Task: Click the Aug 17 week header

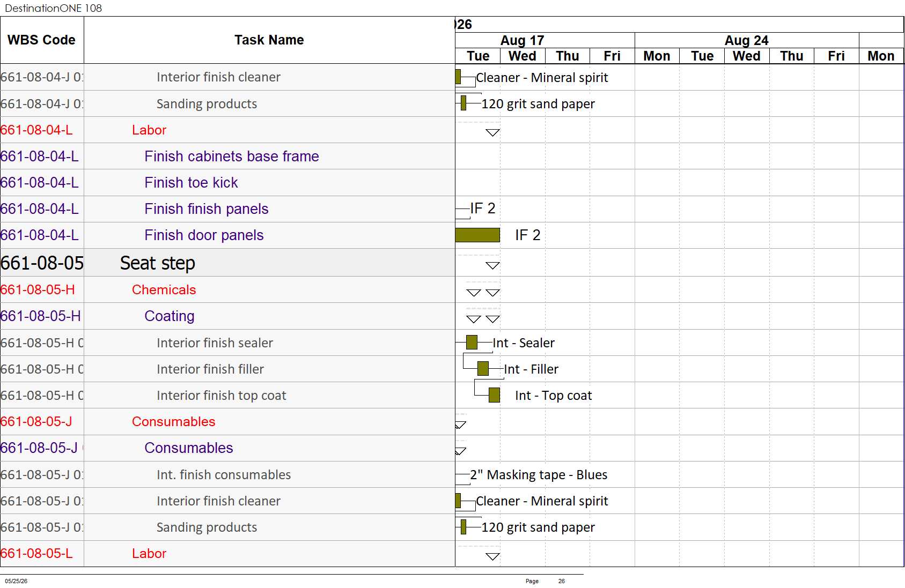Action: click(523, 40)
